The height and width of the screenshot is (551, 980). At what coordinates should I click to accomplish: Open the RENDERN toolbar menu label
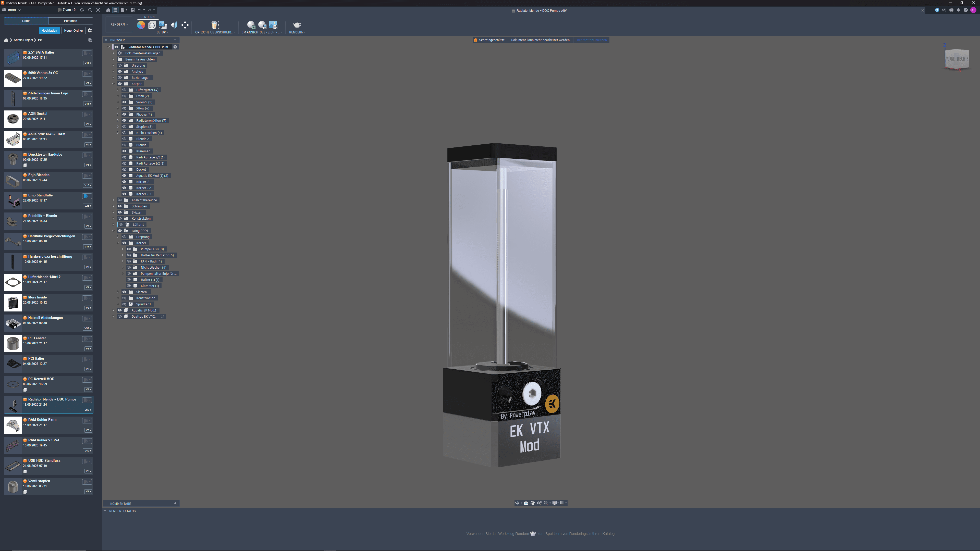298,32
